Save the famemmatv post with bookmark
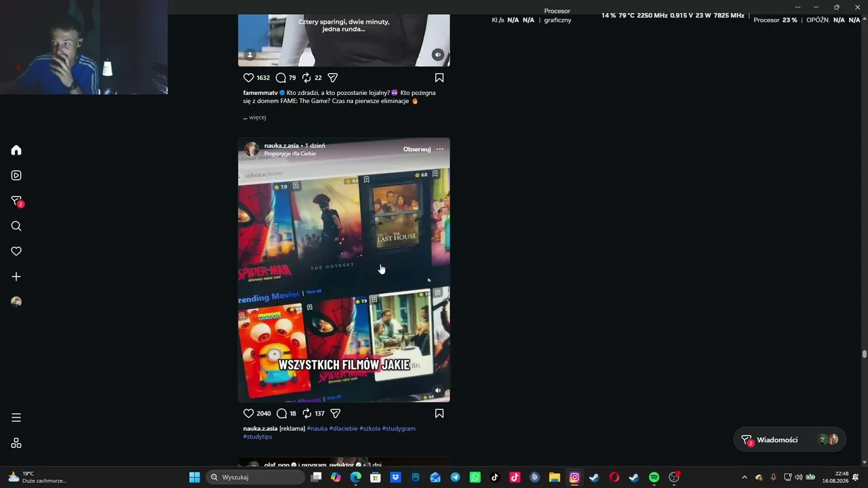This screenshot has width=868, height=488. click(439, 78)
